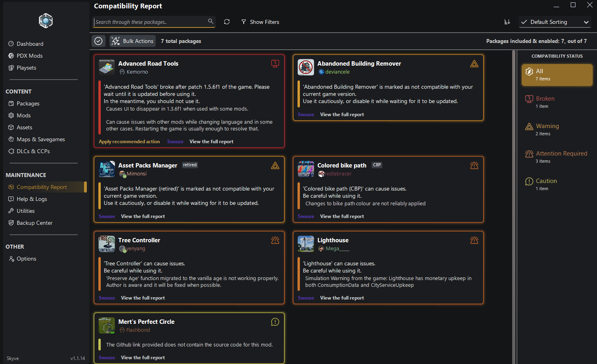Snooze Colored bike path report
This screenshot has height=364, width=597.
(x=306, y=216)
